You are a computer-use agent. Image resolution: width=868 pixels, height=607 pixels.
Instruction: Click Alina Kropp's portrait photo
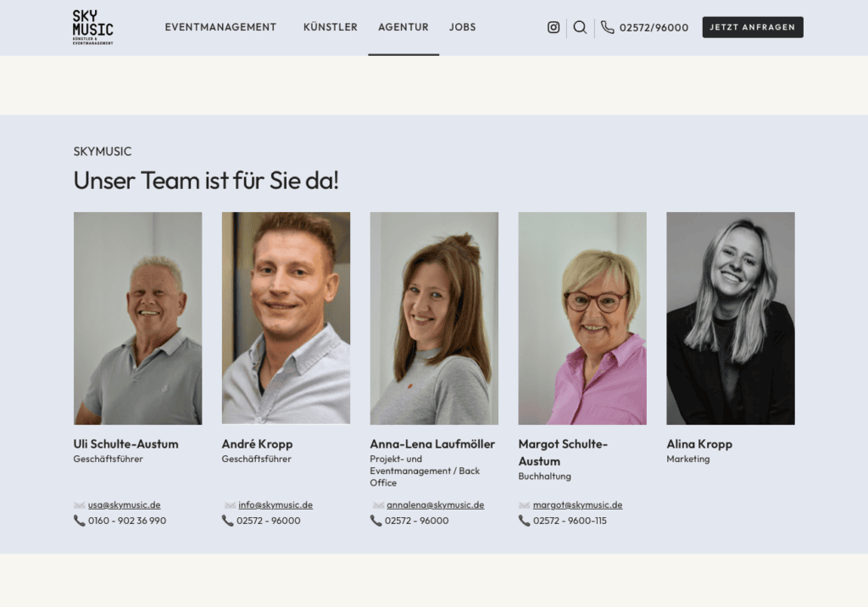[731, 318]
